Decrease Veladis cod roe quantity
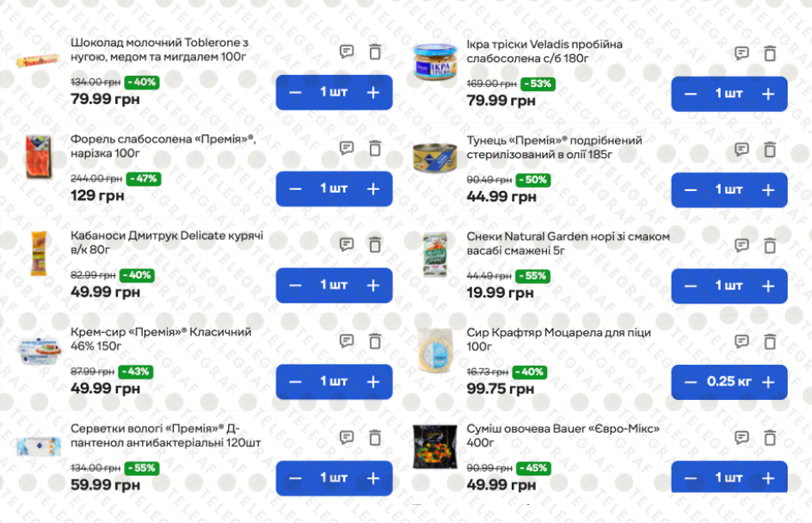The height and width of the screenshot is (523, 812). (x=690, y=94)
